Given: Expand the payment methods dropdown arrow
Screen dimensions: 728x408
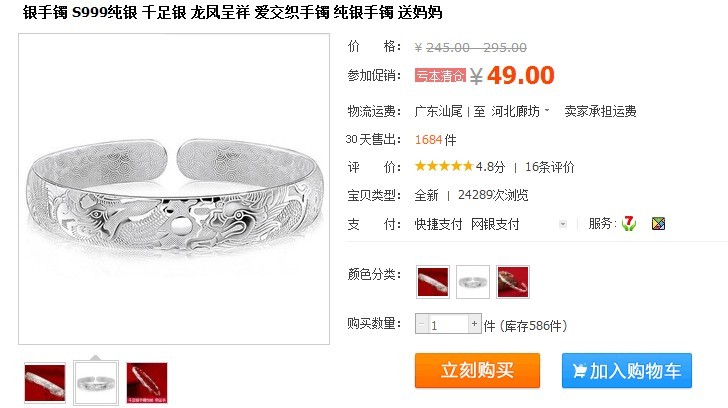Looking at the screenshot, I should [x=563, y=224].
